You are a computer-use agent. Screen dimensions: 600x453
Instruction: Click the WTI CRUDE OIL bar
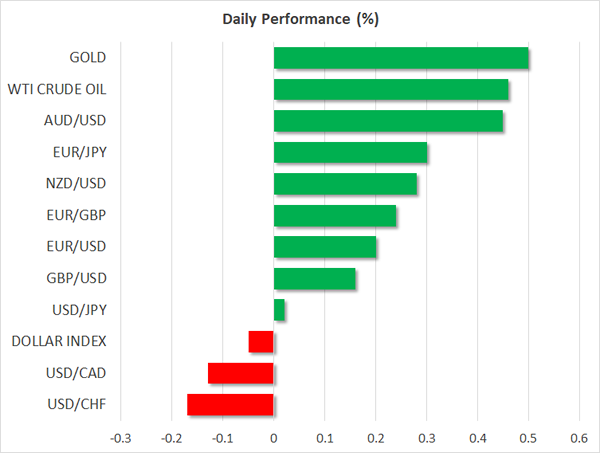(390, 90)
